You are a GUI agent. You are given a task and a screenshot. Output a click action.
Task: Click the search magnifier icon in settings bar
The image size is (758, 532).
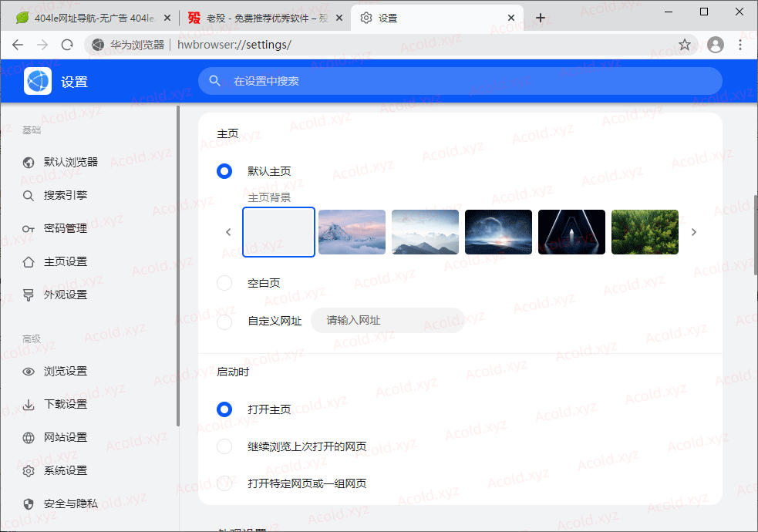pos(214,81)
